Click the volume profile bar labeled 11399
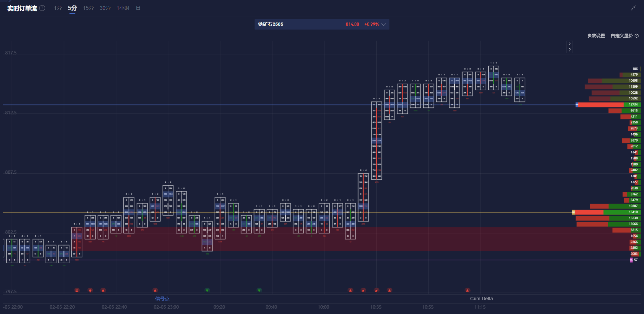Image resolution: width=644 pixels, height=314 pixels. click(x=613, y=87)
